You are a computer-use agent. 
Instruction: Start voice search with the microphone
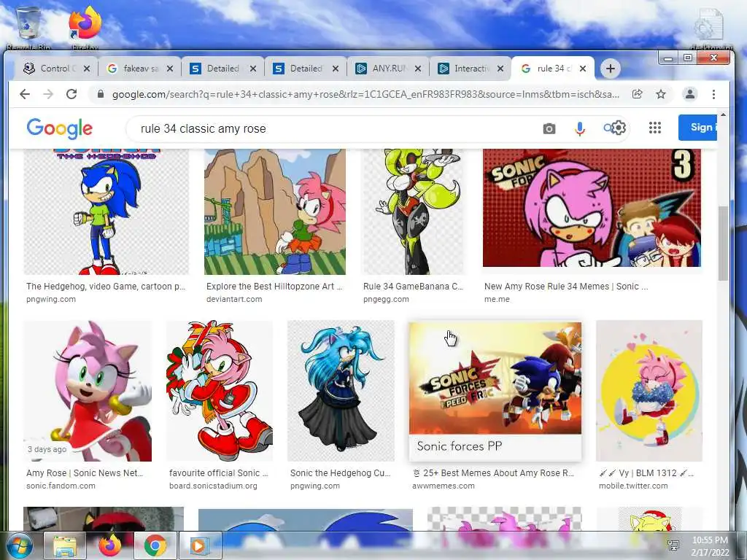tap(579, 129)
